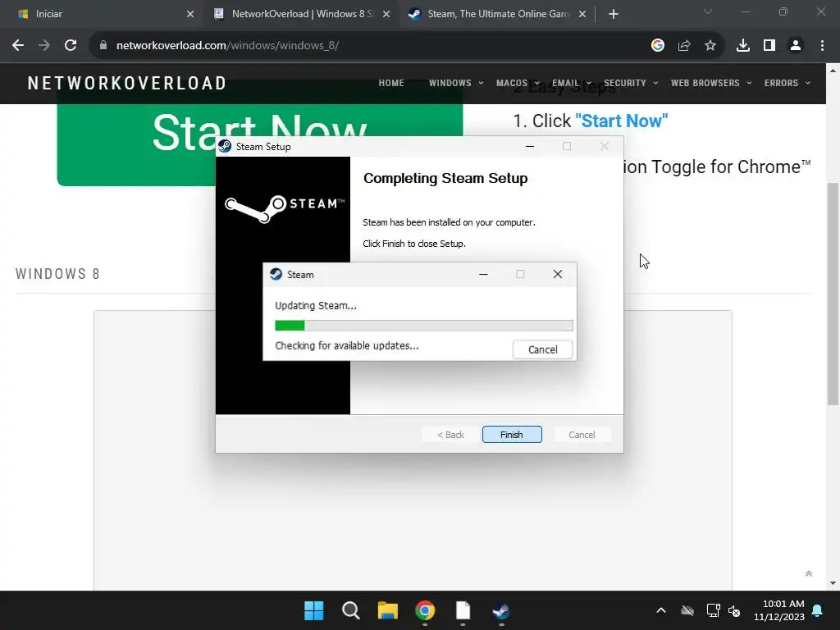
Task: Bookmark this page with the star icon
Action: pyautogui.click(x=710, y=46)
